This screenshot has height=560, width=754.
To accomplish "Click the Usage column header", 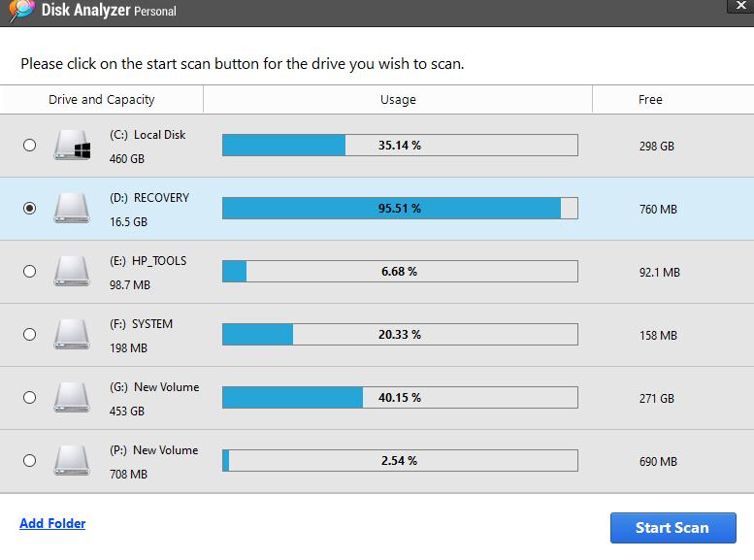I will [398, 100].
